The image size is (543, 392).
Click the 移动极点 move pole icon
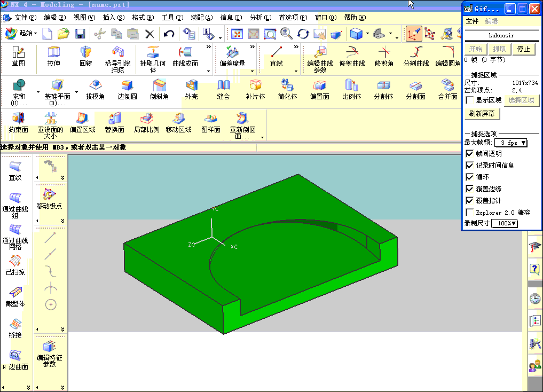pyautogui.click(x=49, y=199)
